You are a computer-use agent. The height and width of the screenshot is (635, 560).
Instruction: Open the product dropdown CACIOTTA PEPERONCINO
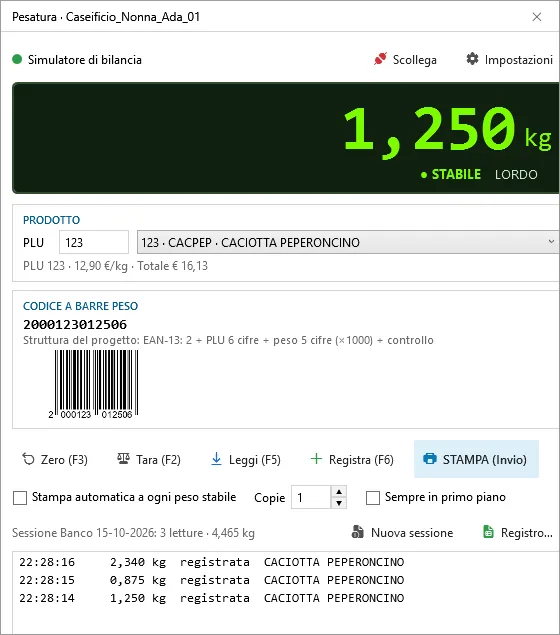pyautogui.click(x=348, y=242)
